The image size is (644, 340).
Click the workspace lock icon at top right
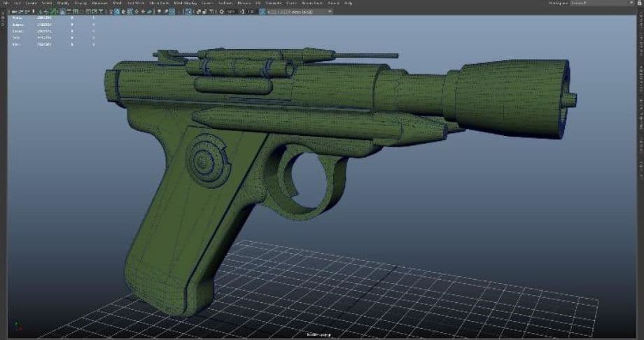[x=635, y=4]
